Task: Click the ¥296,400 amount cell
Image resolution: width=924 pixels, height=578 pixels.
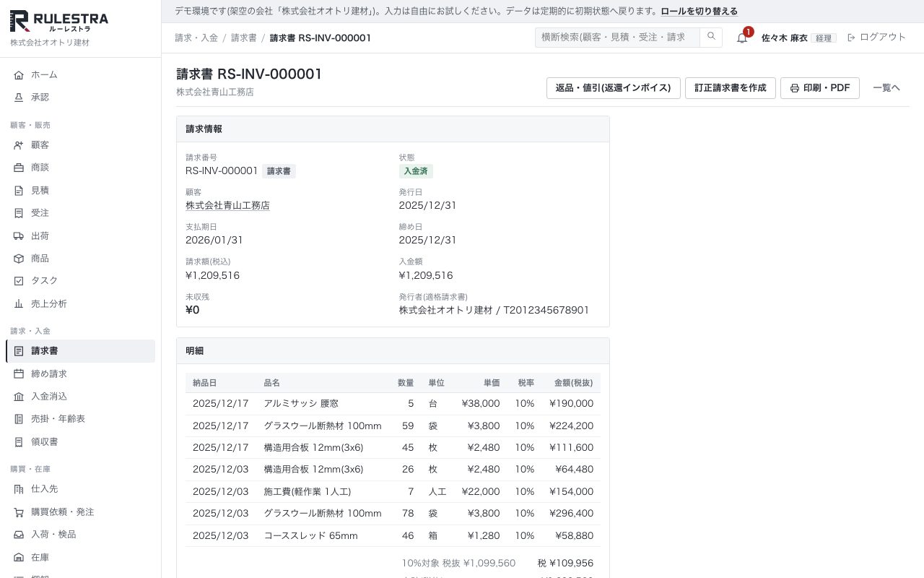Action: point(571,514)
